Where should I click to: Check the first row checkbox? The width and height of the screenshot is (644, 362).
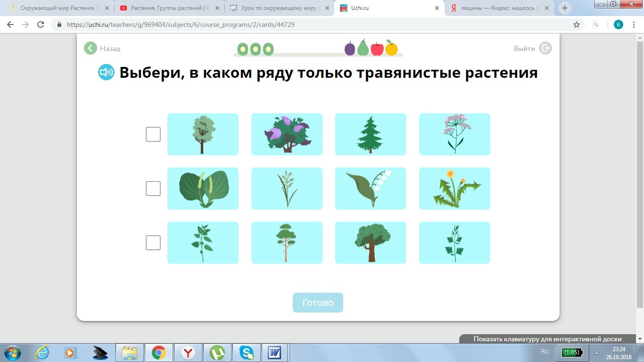[x=153, y=134]
